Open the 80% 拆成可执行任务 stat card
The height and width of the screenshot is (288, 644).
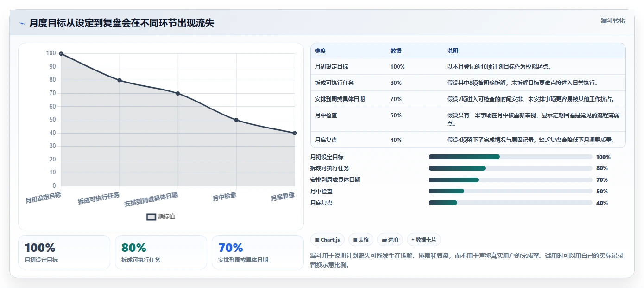(x=161, y=252)
